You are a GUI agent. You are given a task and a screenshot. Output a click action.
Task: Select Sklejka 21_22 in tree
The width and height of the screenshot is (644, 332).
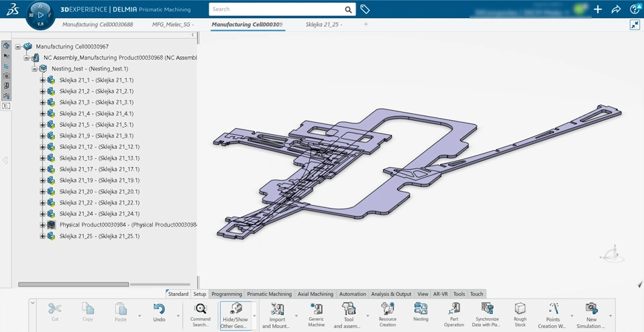pyautogui.click(x=99, y=203)
